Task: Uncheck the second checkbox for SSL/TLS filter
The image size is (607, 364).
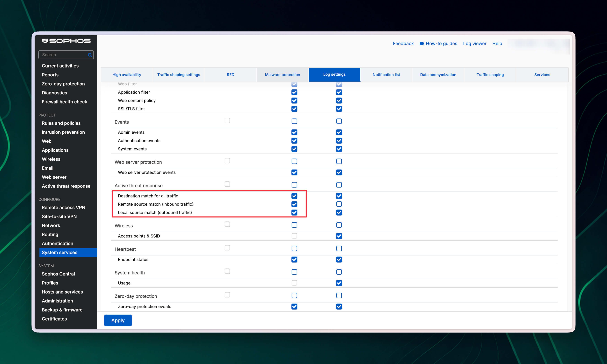Action: click(339, 109)
